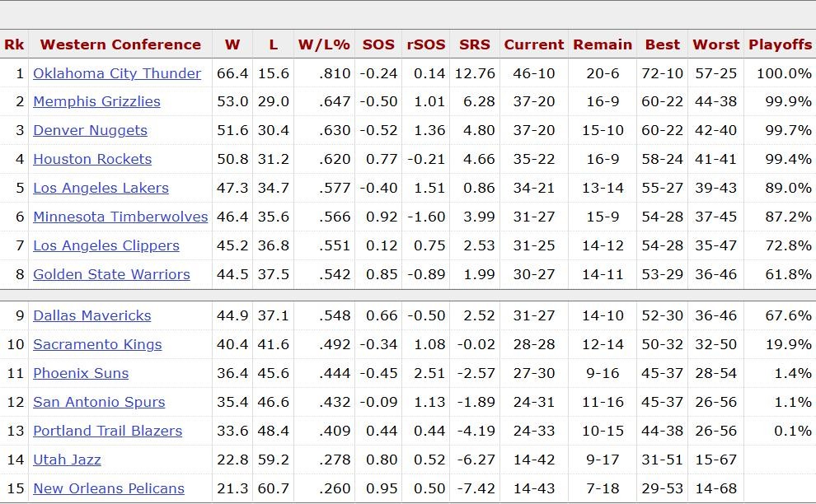
Task: Open the New Orleans Pelicans link
Action: tap(109, 488)
